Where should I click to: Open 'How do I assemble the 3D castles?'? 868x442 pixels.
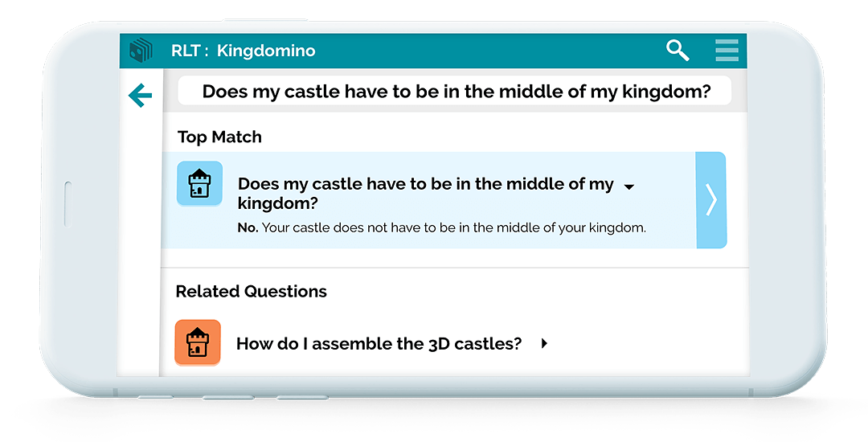click(x=379, y=343)
